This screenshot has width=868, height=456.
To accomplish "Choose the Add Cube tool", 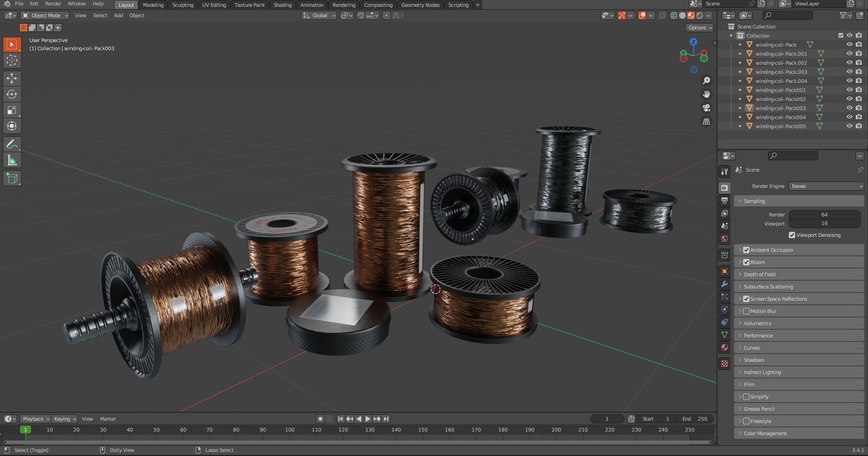I will click(12, 178).
